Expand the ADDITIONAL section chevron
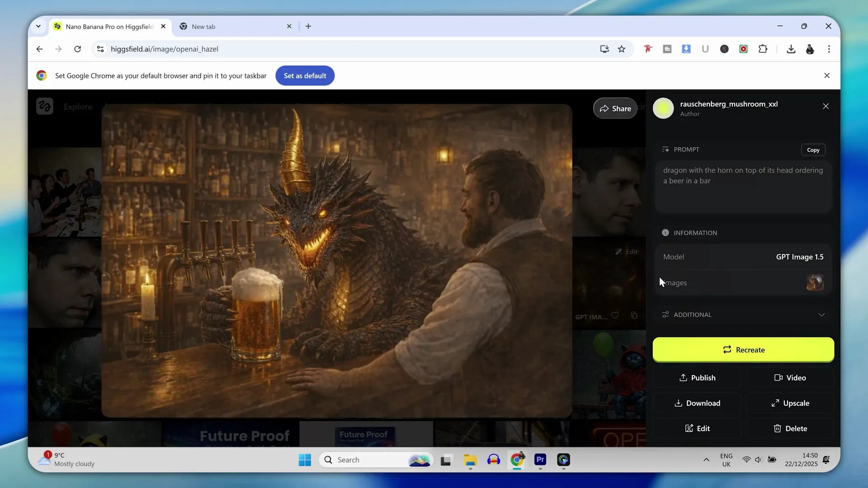The image size is (868, 488). coord(821,315)
